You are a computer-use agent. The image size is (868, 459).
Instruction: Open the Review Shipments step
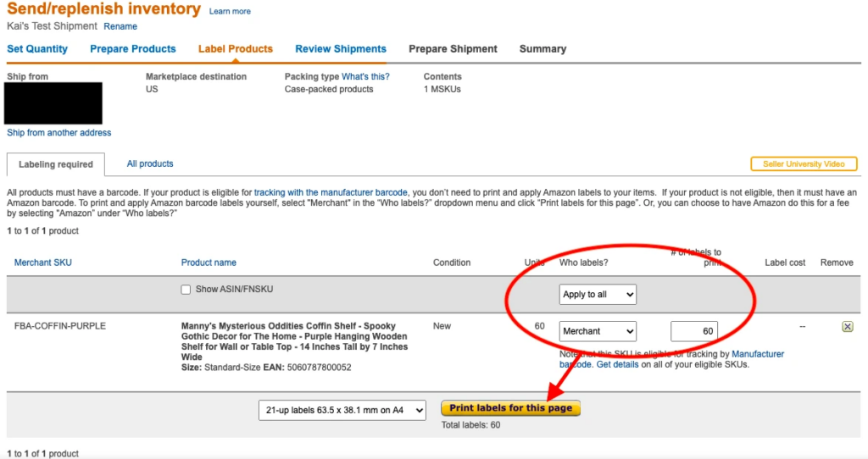[x=341, y=49]
